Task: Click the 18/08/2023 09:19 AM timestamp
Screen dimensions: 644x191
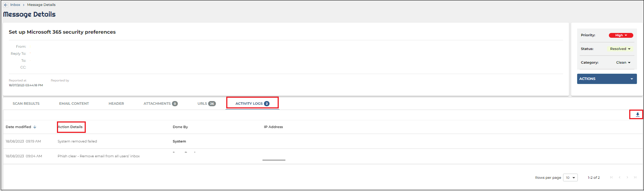Action: tap(23, 141)
